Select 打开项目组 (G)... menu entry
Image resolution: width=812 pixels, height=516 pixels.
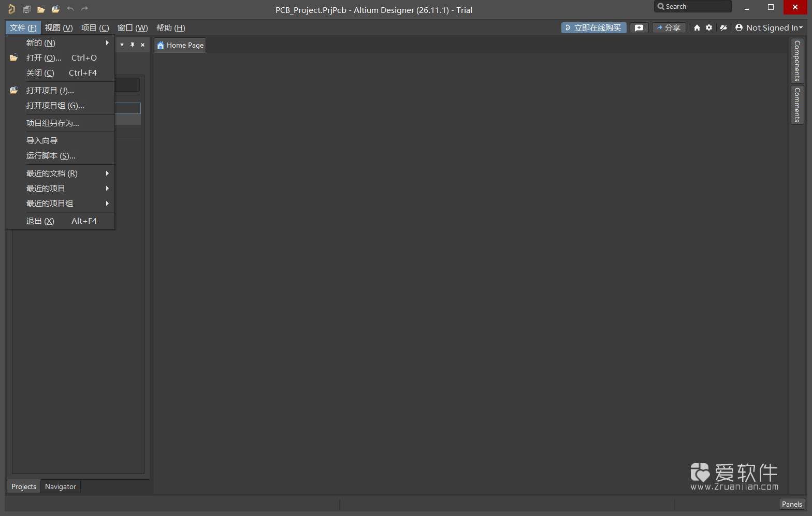pyautogui.click(x=60, y=106)
